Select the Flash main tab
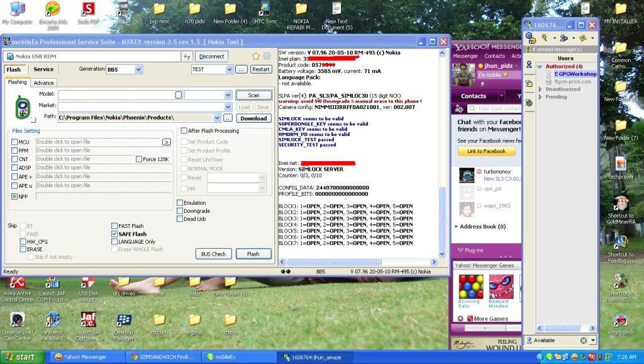 (14, 69)
